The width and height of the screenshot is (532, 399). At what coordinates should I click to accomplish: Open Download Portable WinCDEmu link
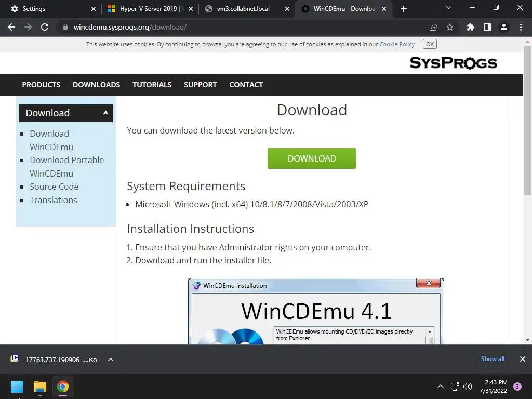[66, 167]
